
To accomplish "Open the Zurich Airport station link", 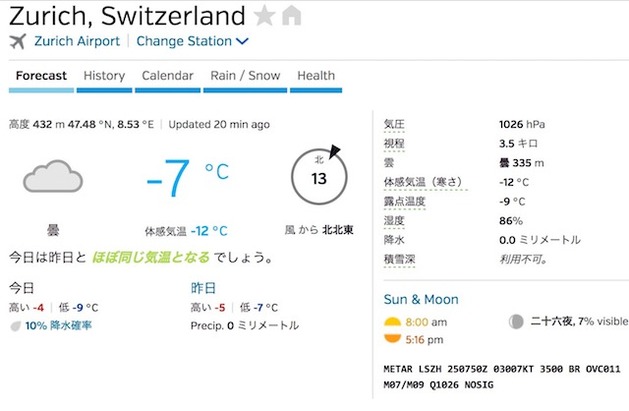I will coord(77,41).
